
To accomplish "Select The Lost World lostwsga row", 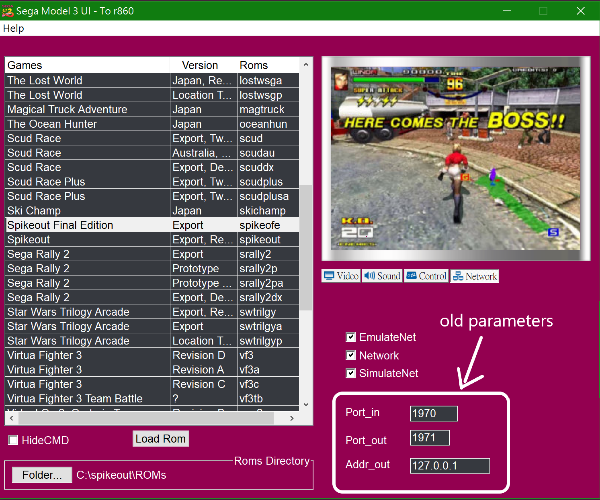I will (x=152, y=80).
